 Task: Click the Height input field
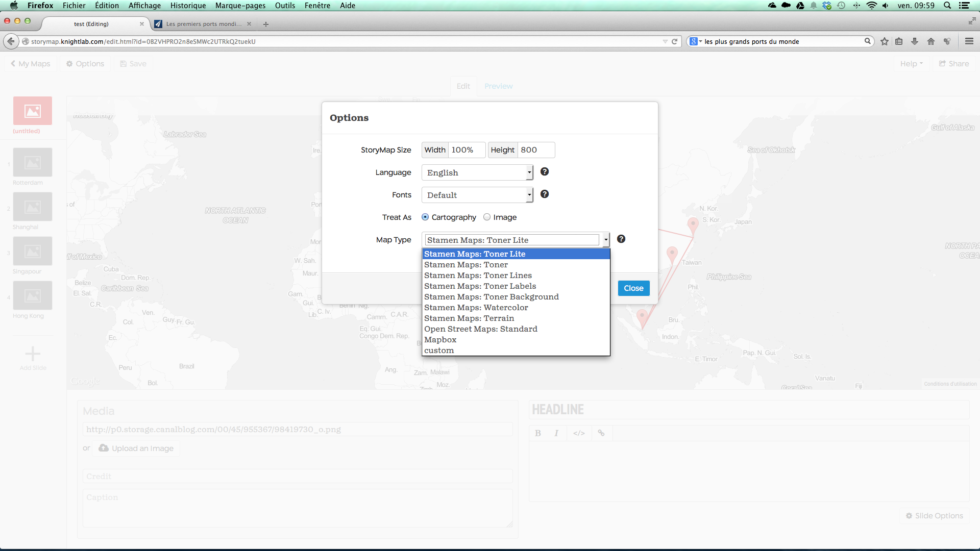(x=535, y=150)
